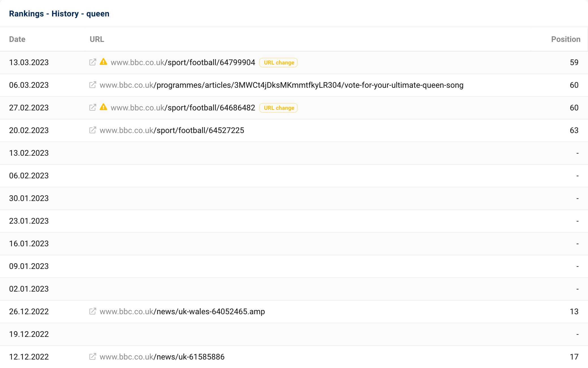Open news/uk-wales-64052465.amp link
This screenshot has height=368, width=588.
(182, 312)
